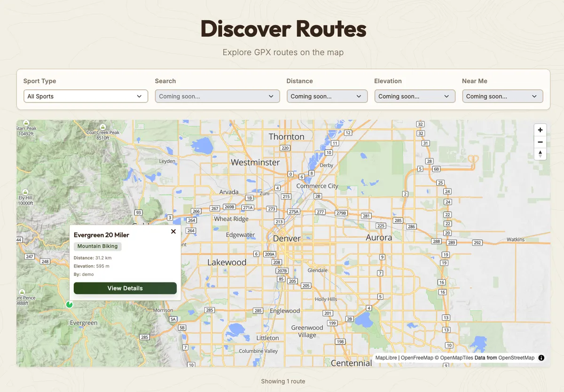564x392 pixels.
Task: Click the Starr Peak mountain icon
Action: (x=26, y=122)
